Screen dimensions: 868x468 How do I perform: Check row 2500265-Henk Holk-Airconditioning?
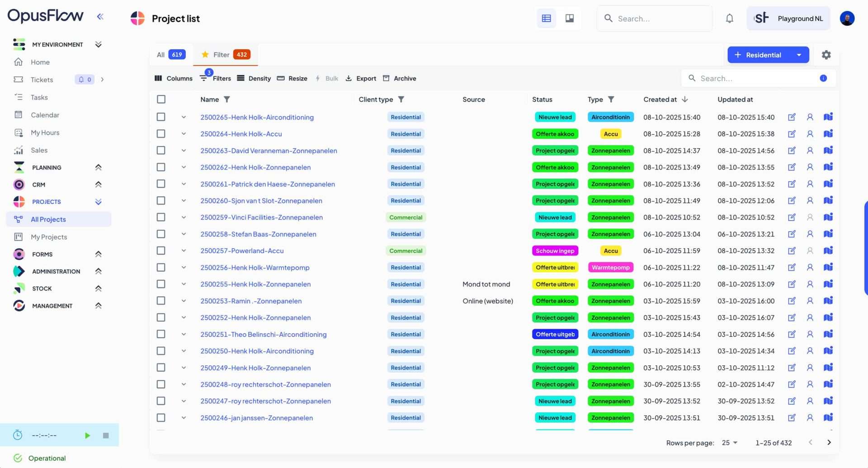[x=161, y=117]
